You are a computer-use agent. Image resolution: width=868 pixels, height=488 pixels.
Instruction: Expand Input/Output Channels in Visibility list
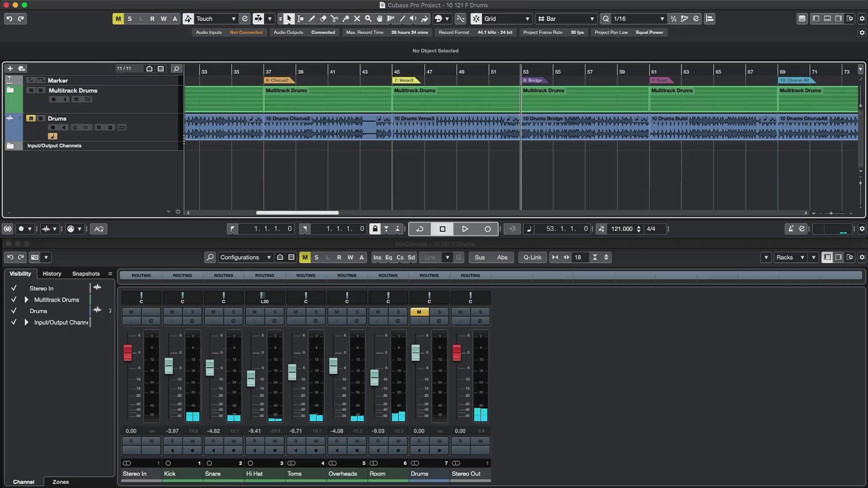click(x=26, y=322)
